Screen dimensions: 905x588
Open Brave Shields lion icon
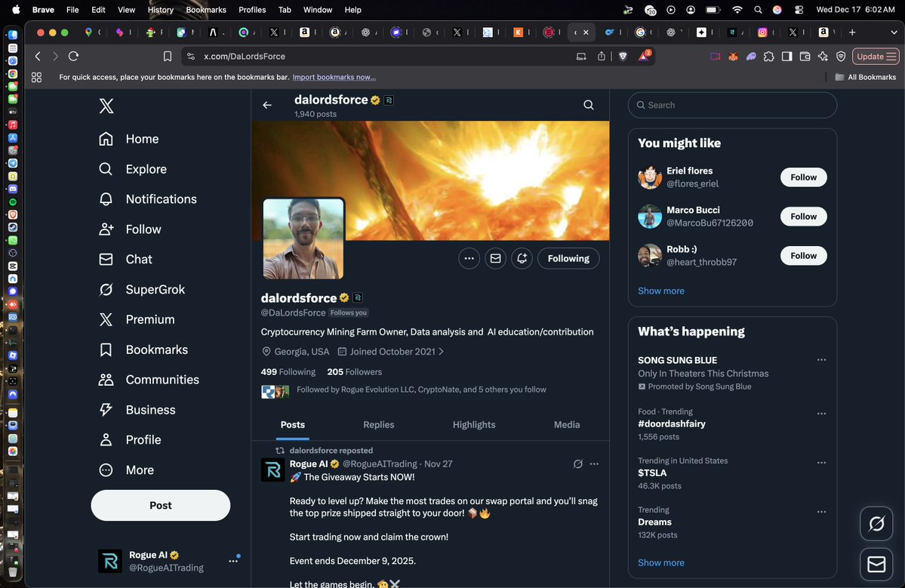[623, 56]
